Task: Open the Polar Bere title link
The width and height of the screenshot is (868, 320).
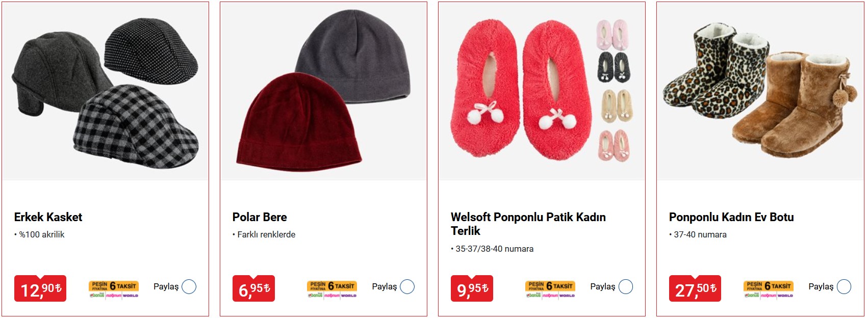Action: coord(260,217)
